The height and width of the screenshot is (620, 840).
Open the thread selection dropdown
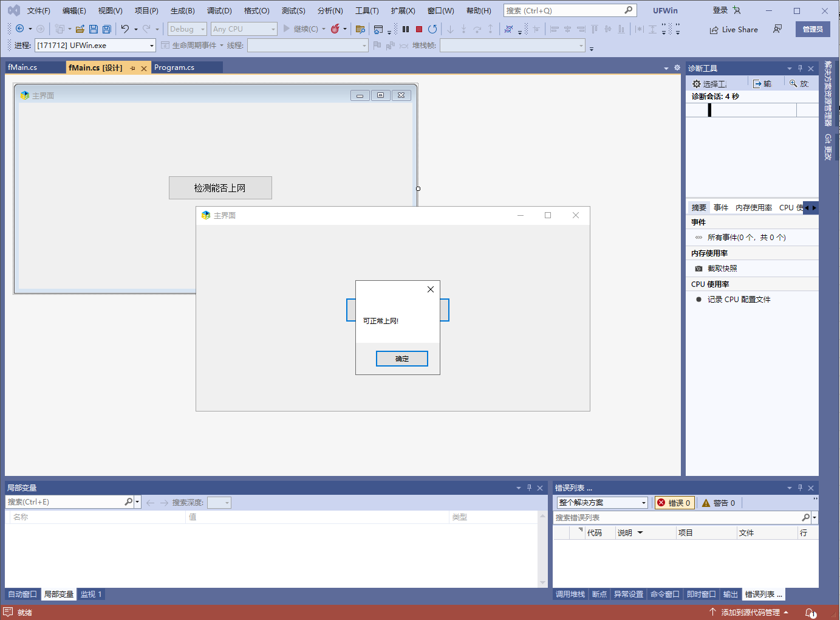[307, 46]
